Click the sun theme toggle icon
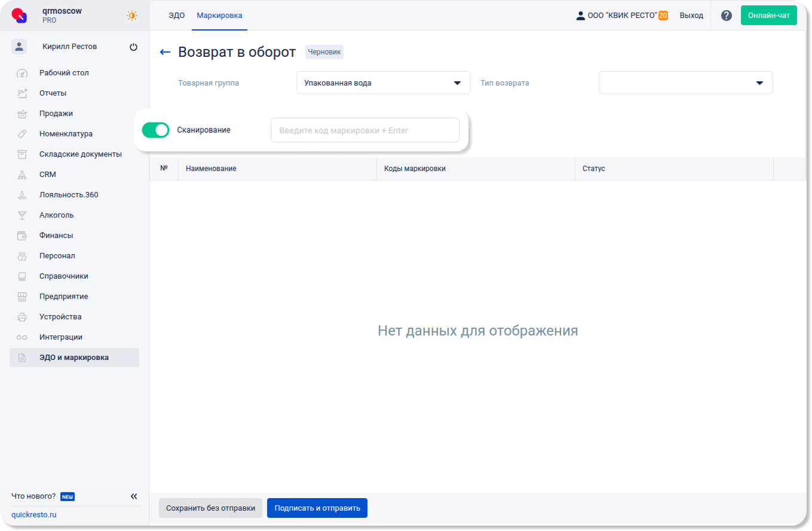The height and width of the screenshot is (531, 812). [x=131, y=16]
